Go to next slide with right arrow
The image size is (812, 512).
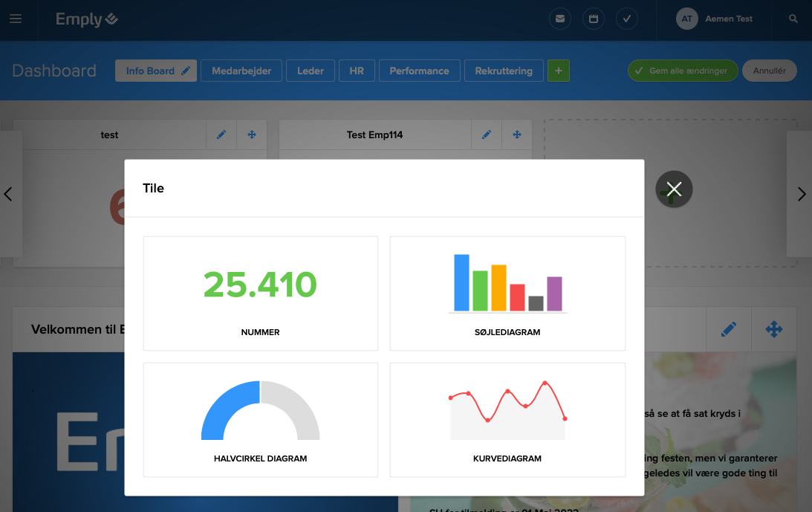click(x=801, y=195)
